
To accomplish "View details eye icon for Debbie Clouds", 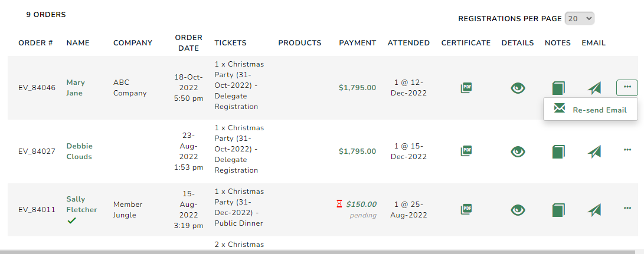I will tap(518, 151).
